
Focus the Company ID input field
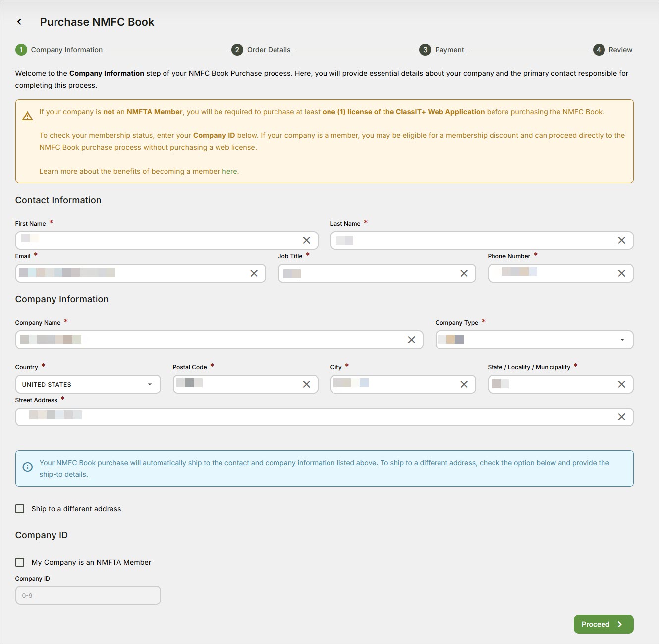pos(88,595)
